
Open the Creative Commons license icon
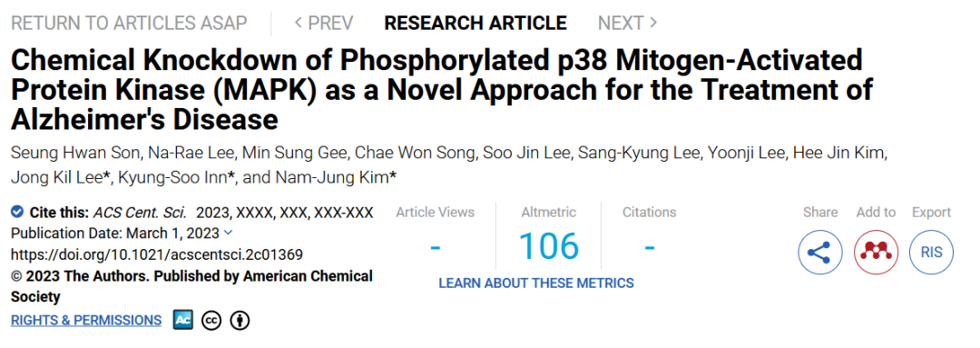(x=211, y=321)
